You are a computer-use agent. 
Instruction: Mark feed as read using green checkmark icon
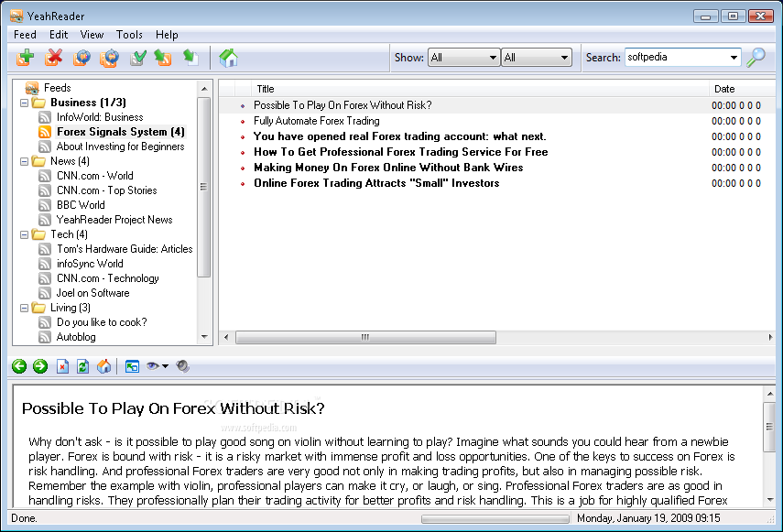[x=137, y=58]
